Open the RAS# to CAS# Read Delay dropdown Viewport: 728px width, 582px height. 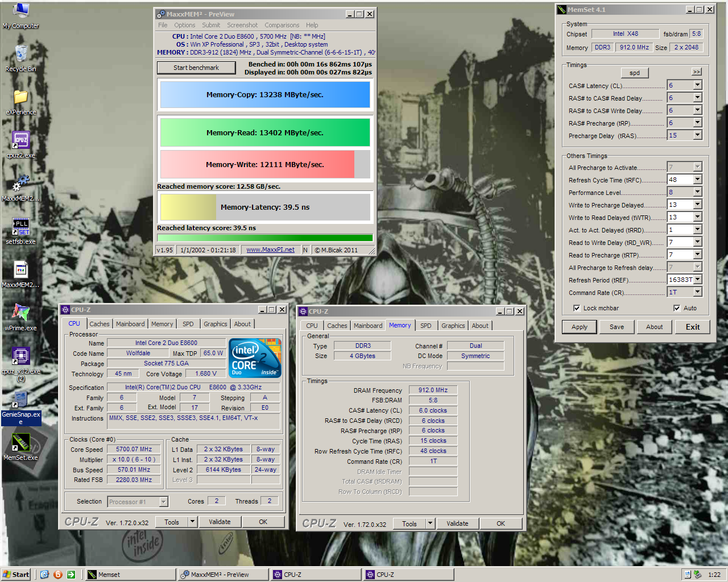click(697, 98)
